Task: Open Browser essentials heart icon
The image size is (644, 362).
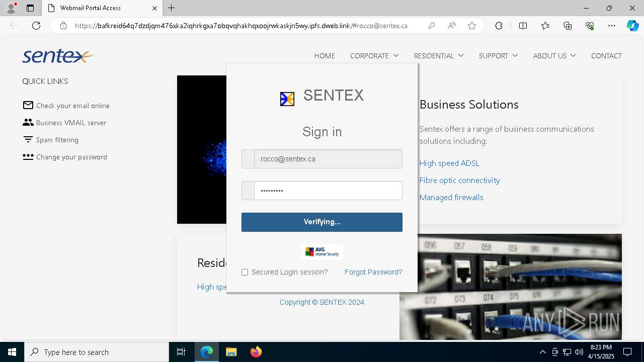Action: coord(590,26)
